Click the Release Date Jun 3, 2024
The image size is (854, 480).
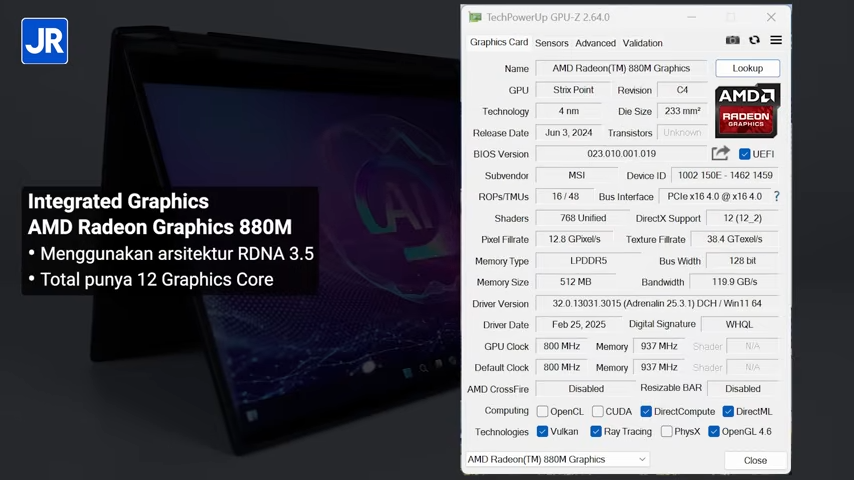point(569,132)
